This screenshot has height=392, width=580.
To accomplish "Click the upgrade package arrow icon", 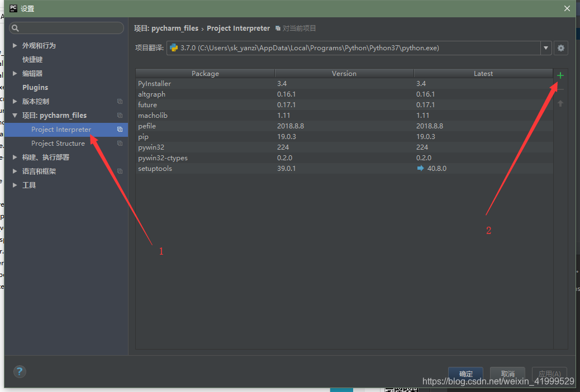I will (x=560, y=103).
